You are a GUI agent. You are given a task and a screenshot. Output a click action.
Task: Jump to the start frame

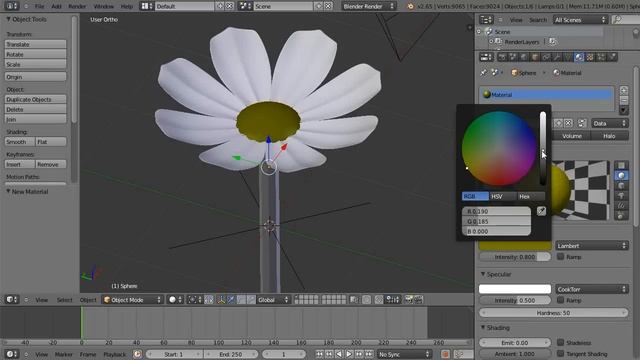[319, 354]
